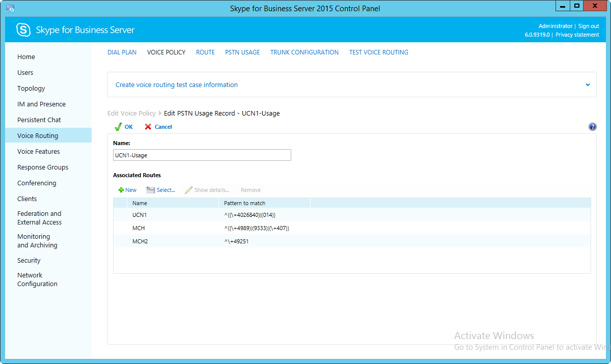Screen dimensions: 611x364
Task: Click the version number 6.0.9319.0
Action: click(537, 35)
